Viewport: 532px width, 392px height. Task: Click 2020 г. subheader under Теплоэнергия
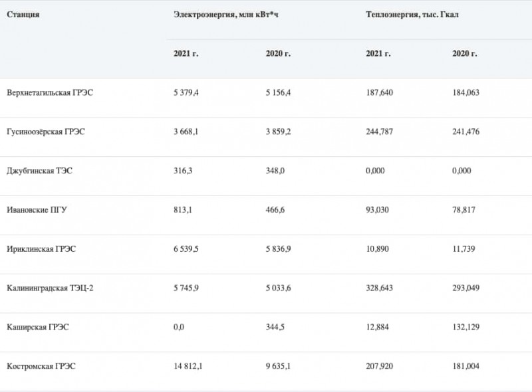[x=464, y=54]
